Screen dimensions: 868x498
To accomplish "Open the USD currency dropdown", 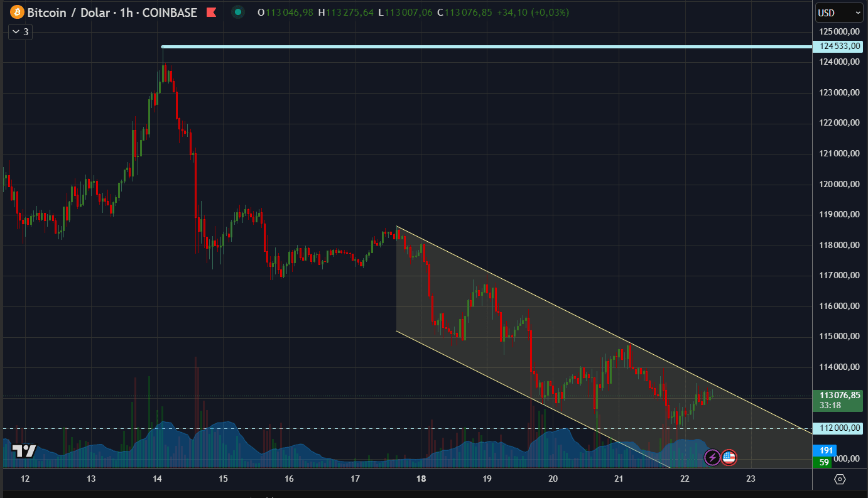I will pyautogui.click(x=839, y=13).
